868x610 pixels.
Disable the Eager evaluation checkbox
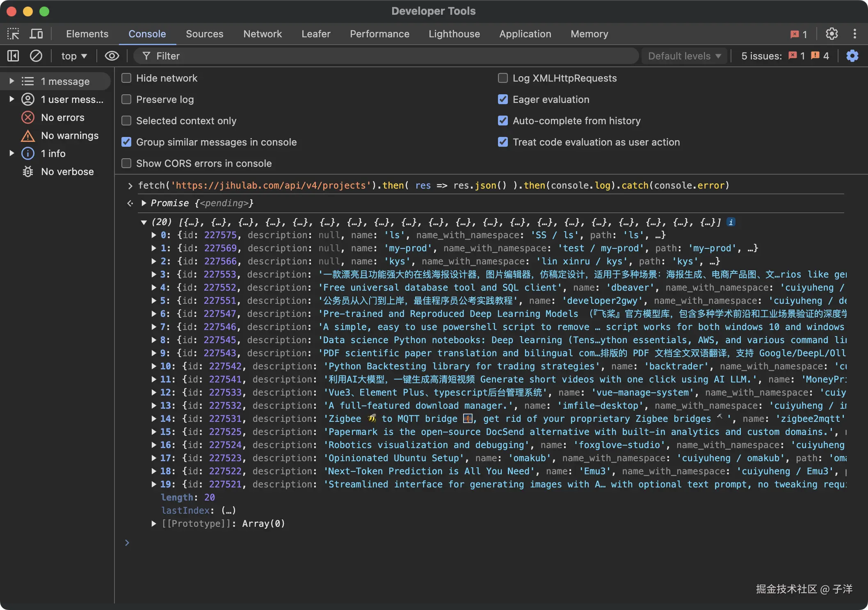503,100
